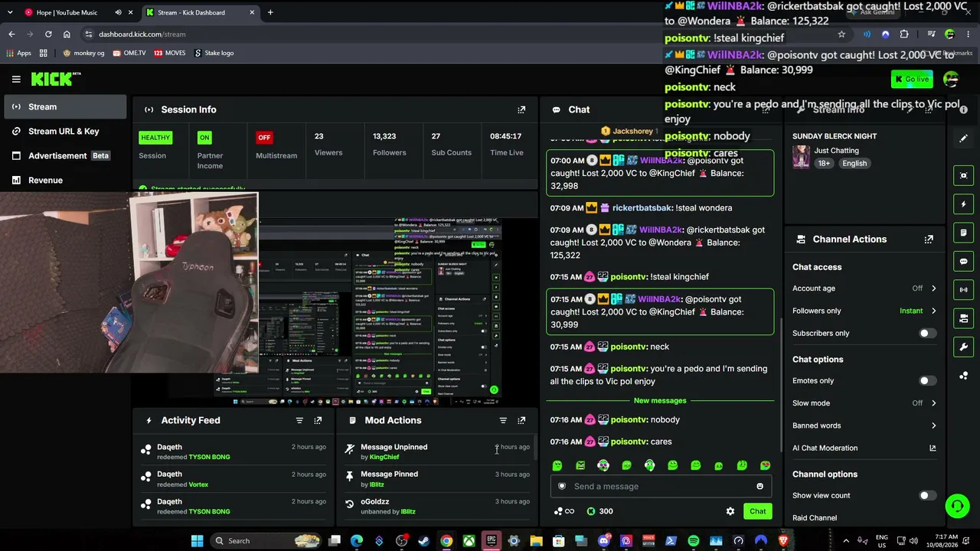Image resolution: width=980 pixels, height=551 pixels.
Task: Open the hamburger navigation menu
Action: click(16, 79)
